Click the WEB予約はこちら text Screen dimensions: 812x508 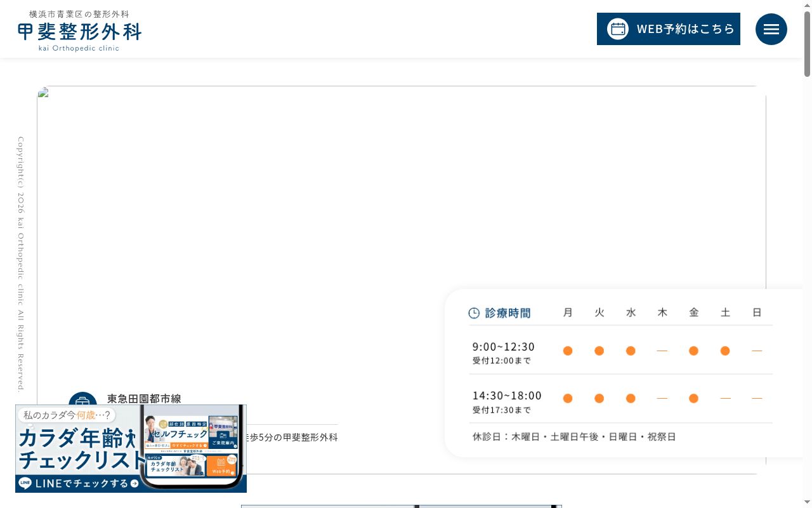pyautogui.click(x=686, y=29)
